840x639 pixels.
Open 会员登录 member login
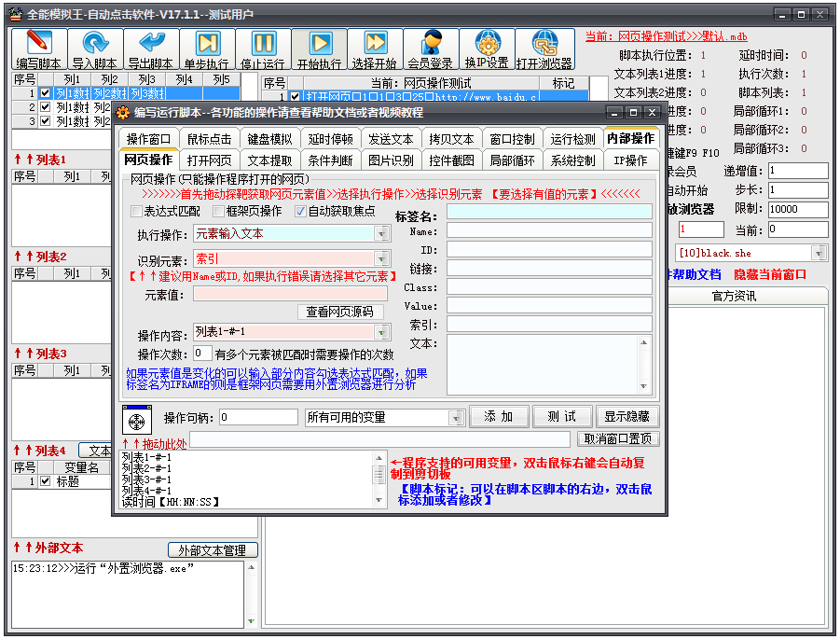pyautogui.click(x=431, y=49)
